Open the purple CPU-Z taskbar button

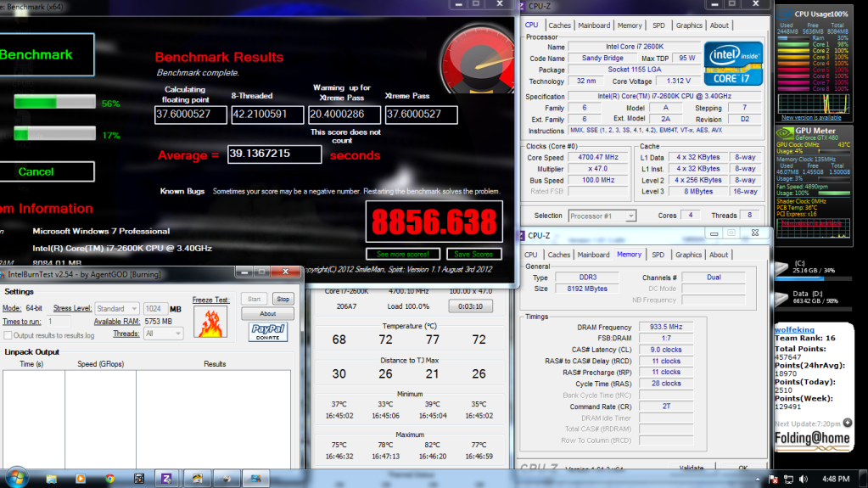166,479
